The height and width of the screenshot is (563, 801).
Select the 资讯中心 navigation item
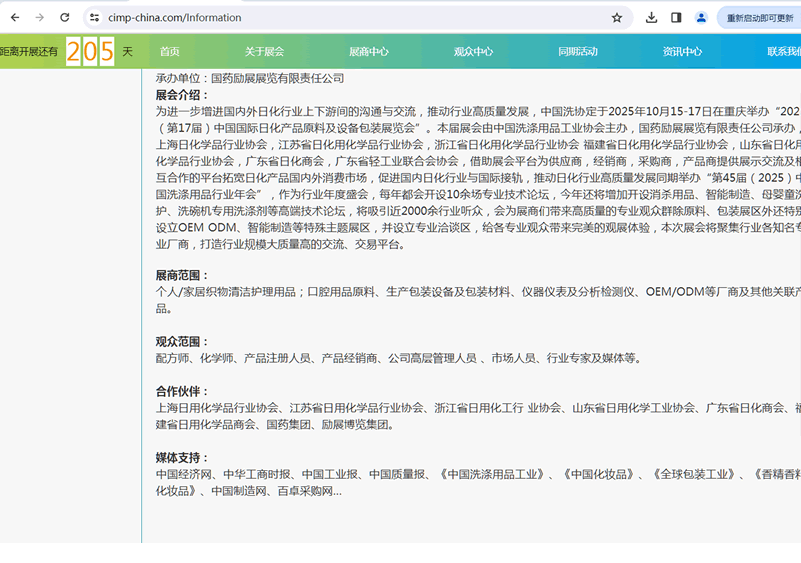682,52
